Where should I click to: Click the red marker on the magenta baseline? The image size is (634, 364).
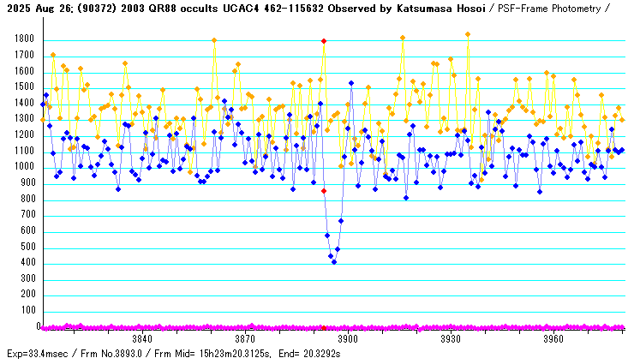coord(324,327)
